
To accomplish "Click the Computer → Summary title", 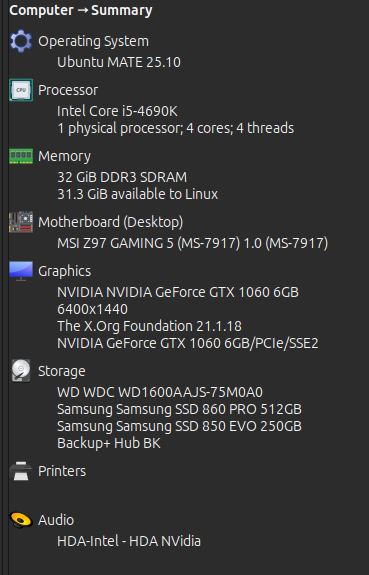I will coord(81,10).
